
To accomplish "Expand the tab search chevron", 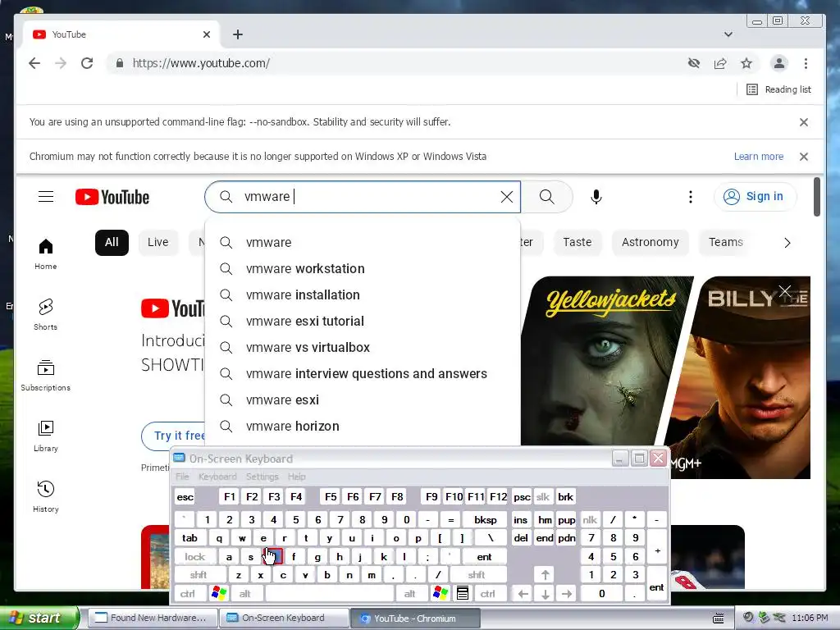I will point(728,34).
